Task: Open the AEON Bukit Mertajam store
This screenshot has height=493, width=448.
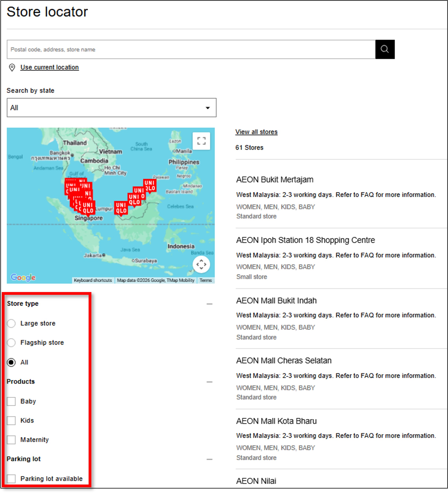Action: pyautogui.click(x=275, y=179)
